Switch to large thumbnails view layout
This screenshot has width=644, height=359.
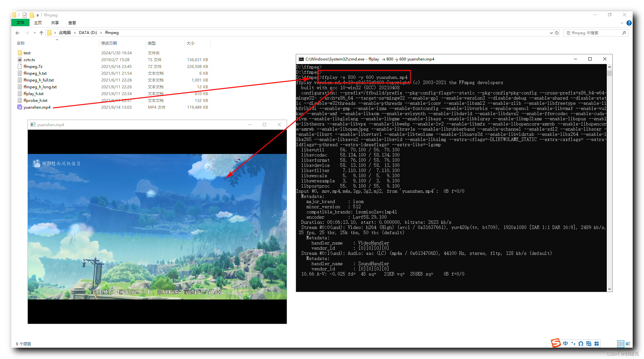tap(628, 343)
